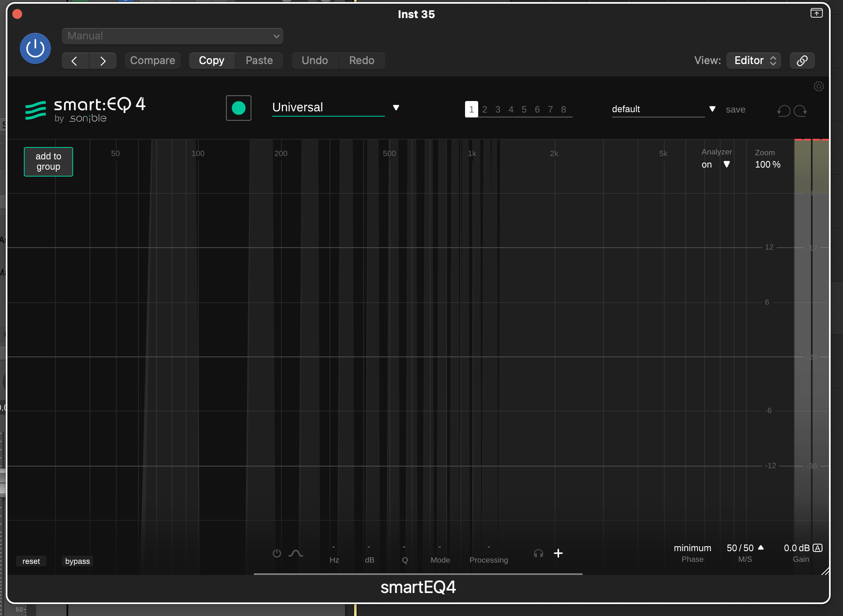Click the redo arrow in the plugin
The width and height of the screenshot is (843, 616).
[x=799, y=111]
